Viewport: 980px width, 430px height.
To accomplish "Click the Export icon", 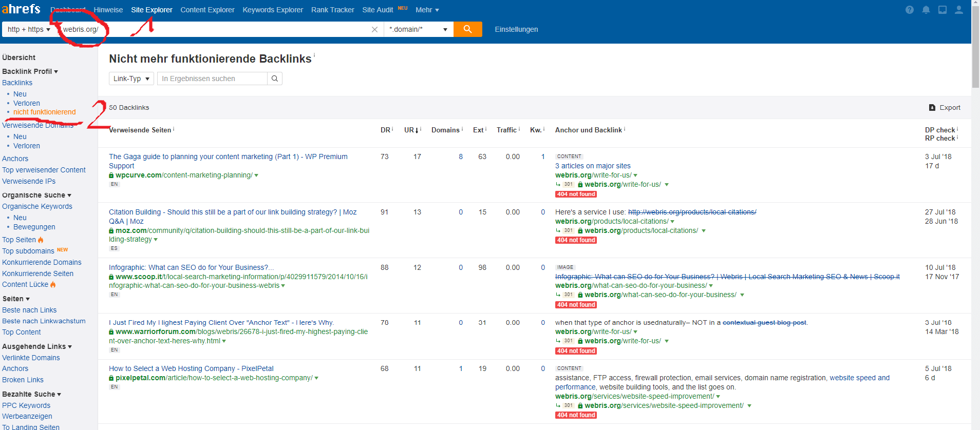I will (x=932, y=108).
